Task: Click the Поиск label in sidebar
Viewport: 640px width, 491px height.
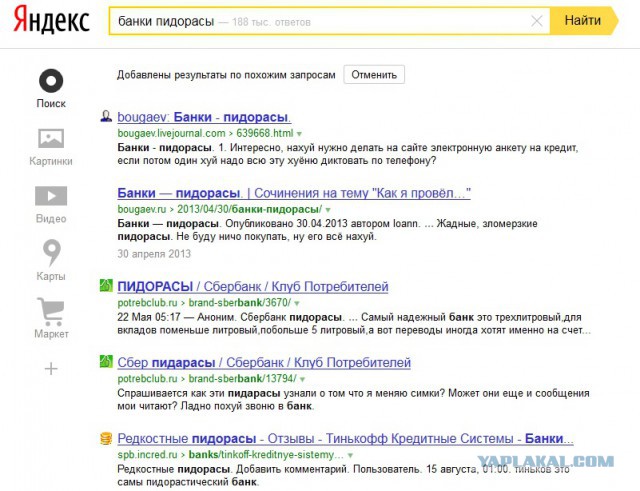Action: click(51, 104)
